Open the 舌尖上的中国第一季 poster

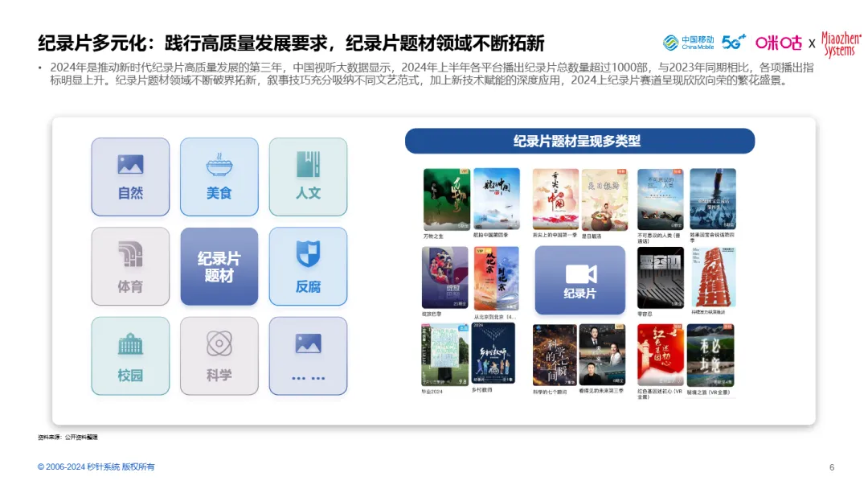[555, 199]
